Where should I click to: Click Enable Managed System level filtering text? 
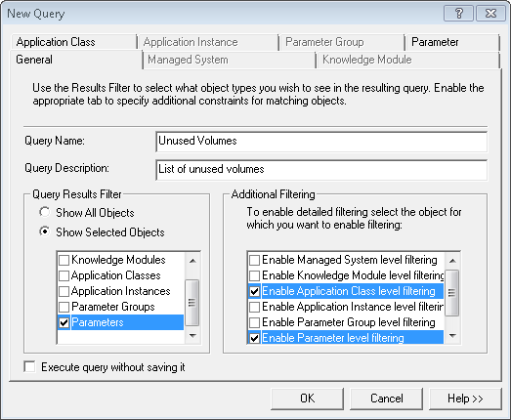coord(350,260)
